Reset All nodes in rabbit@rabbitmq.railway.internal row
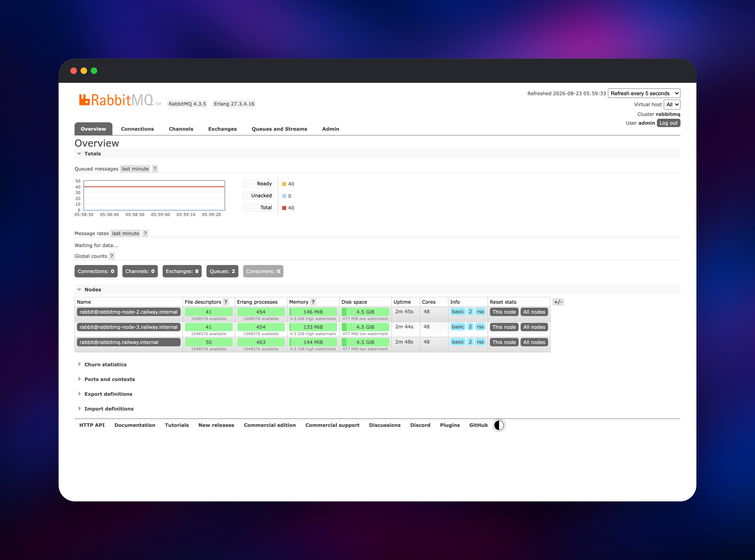 coord(534,342)
